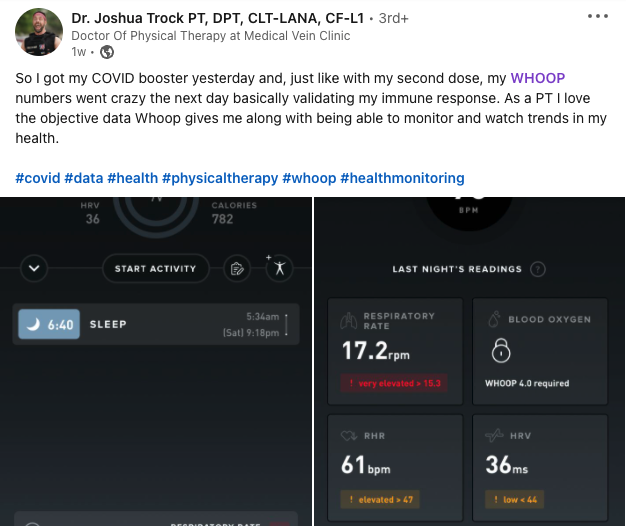Click the #covid hashtag

pyautogui.click(x=38, y=178)
